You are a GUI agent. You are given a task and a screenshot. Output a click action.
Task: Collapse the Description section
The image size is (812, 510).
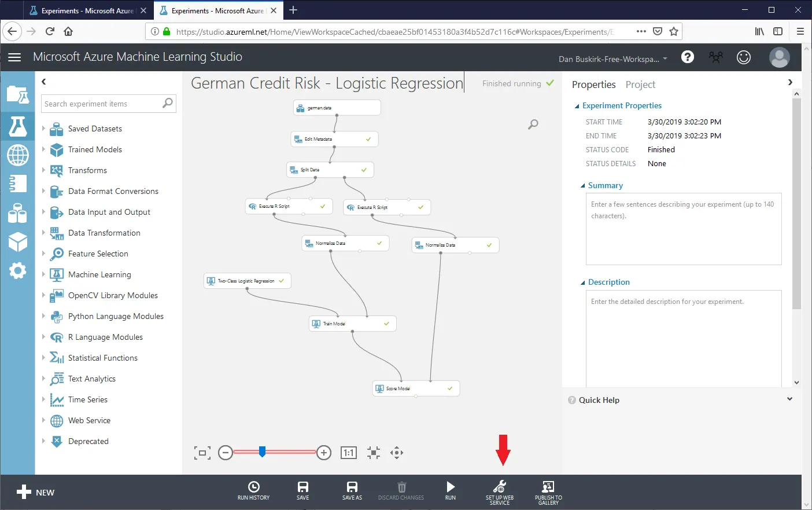(x=582, y=282)
